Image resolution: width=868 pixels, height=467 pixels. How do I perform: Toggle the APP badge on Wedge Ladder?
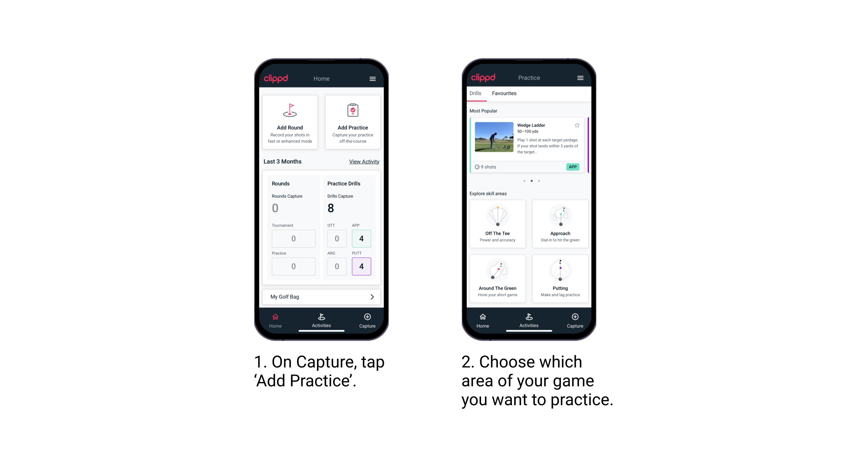(x=573, y=167)
